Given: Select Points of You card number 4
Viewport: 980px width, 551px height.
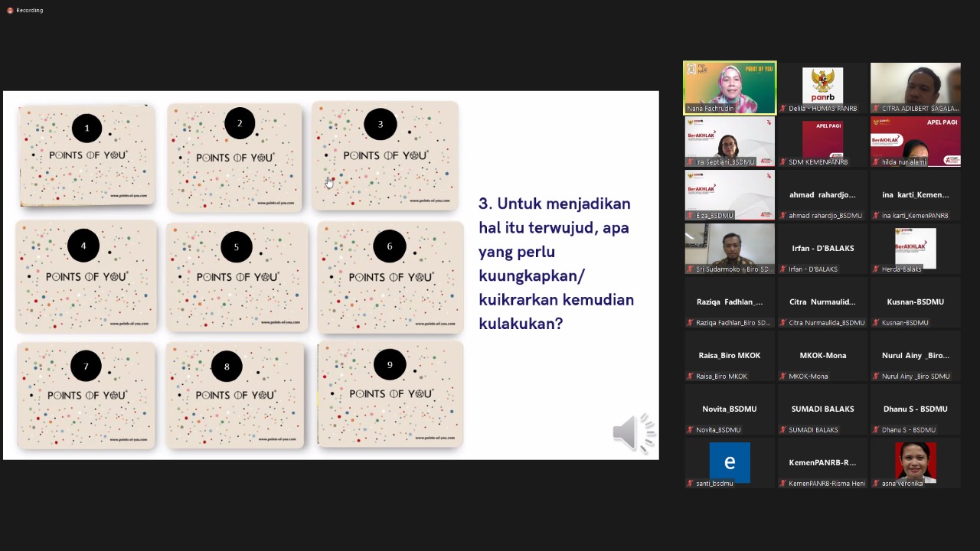Looking at the screenshot, I should pos(86,276).
